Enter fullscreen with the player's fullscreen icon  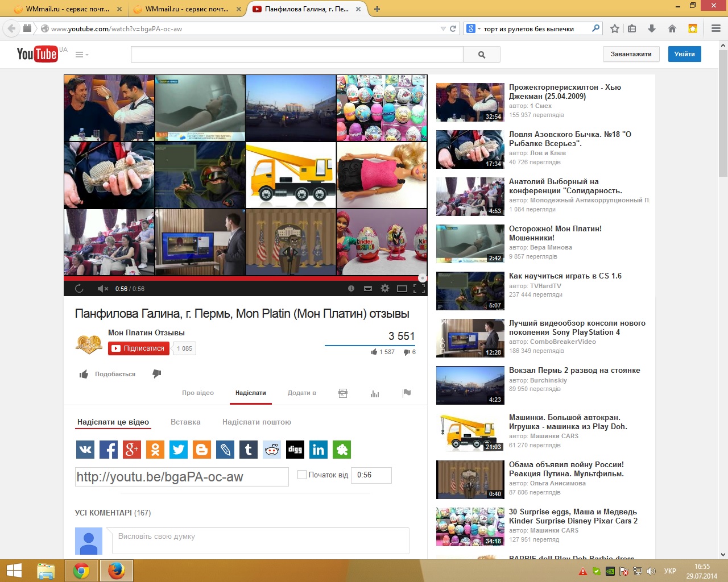(x=419, y=289)
